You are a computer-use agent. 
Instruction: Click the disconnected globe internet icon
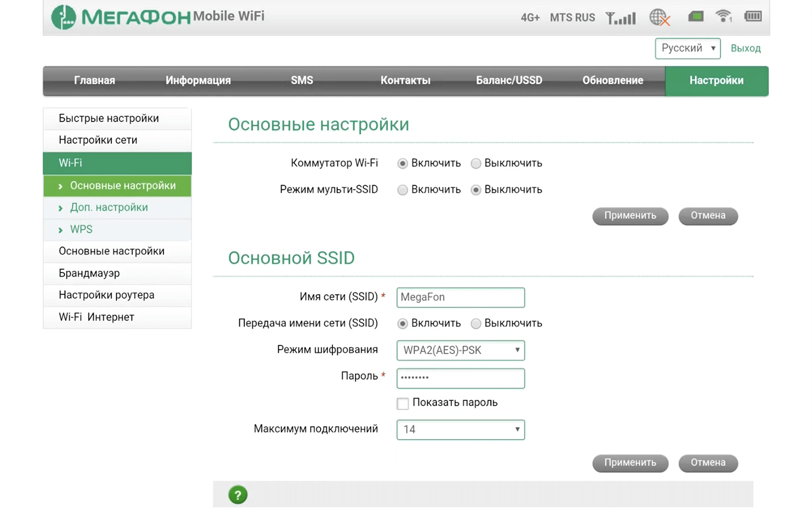point(659,17)
